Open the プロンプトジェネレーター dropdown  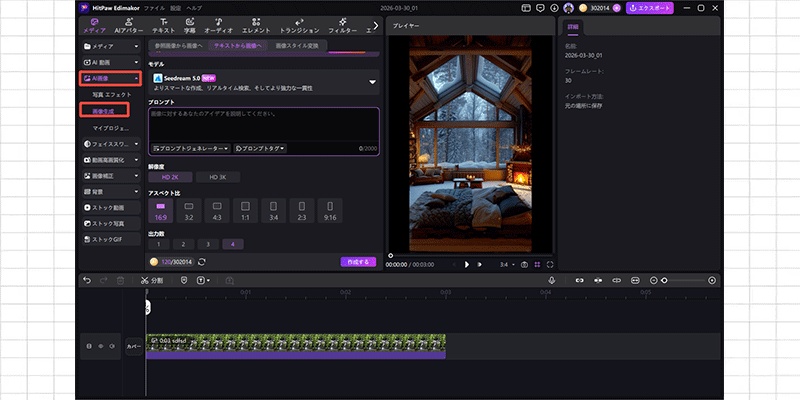point(190,148)
